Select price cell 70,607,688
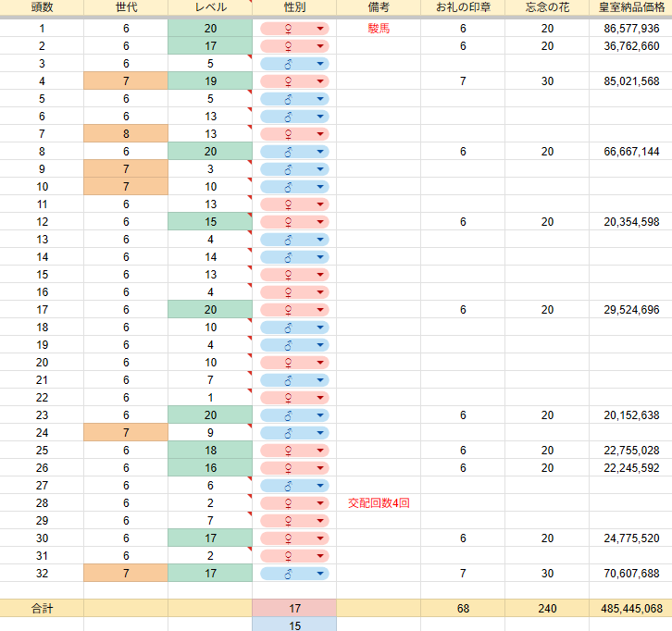This screenshot has height=631, width=672. pyautogui.click(x=631, y=573)
